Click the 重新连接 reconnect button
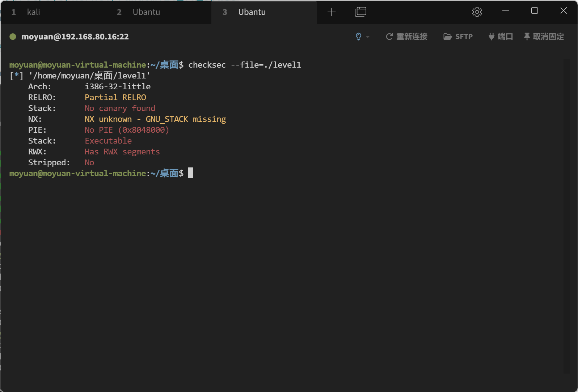578x392 pixels. tap(407, 37)
